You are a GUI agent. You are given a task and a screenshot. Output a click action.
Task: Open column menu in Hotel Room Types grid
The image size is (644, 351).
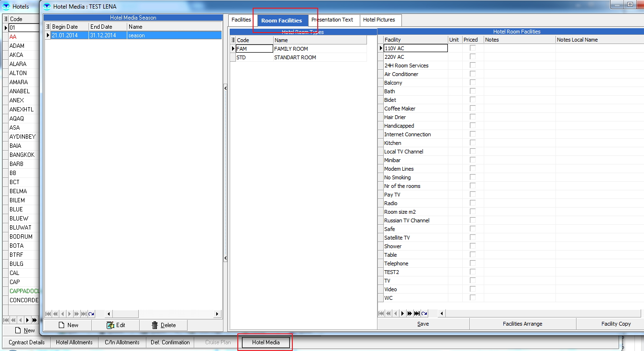click(x=233, y=40)
